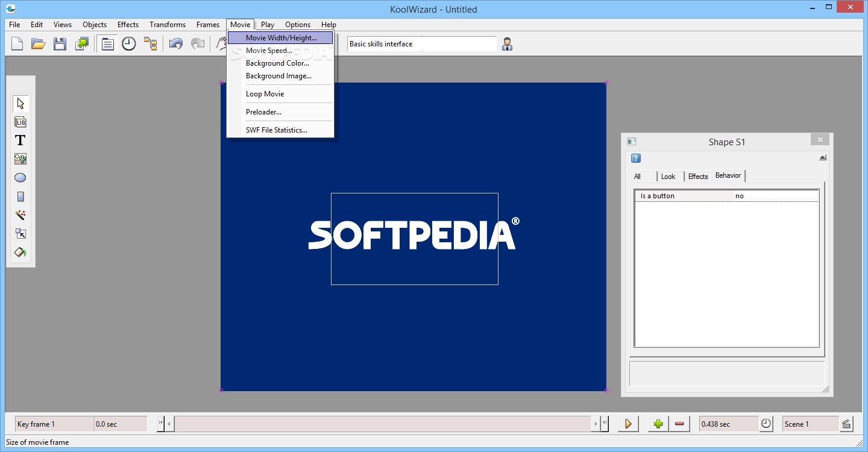Open the scenes list icon
The width and height of the screenshot is (868, 452).
(846, 424)
